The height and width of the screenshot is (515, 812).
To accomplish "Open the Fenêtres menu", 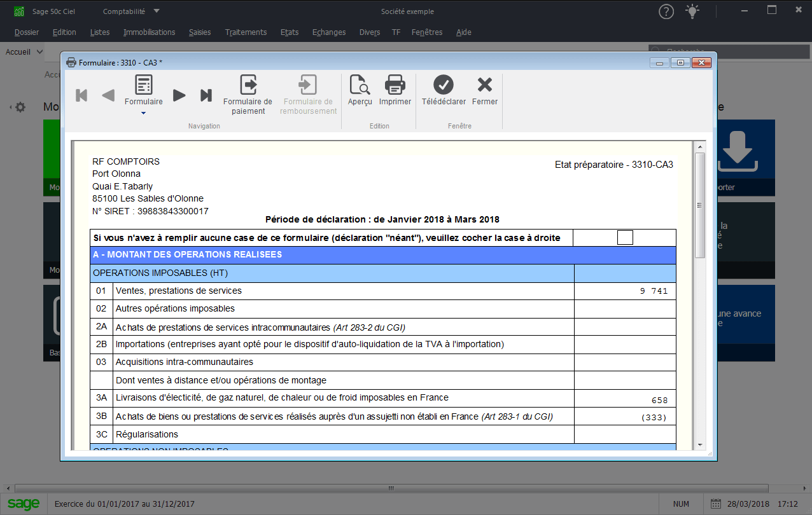I will 428,32.
